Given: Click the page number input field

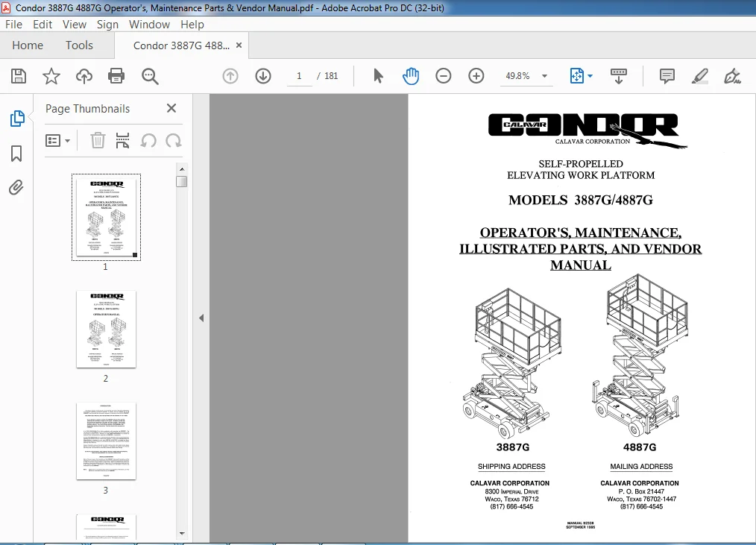Looking at the screenshot, I should 299,76.
